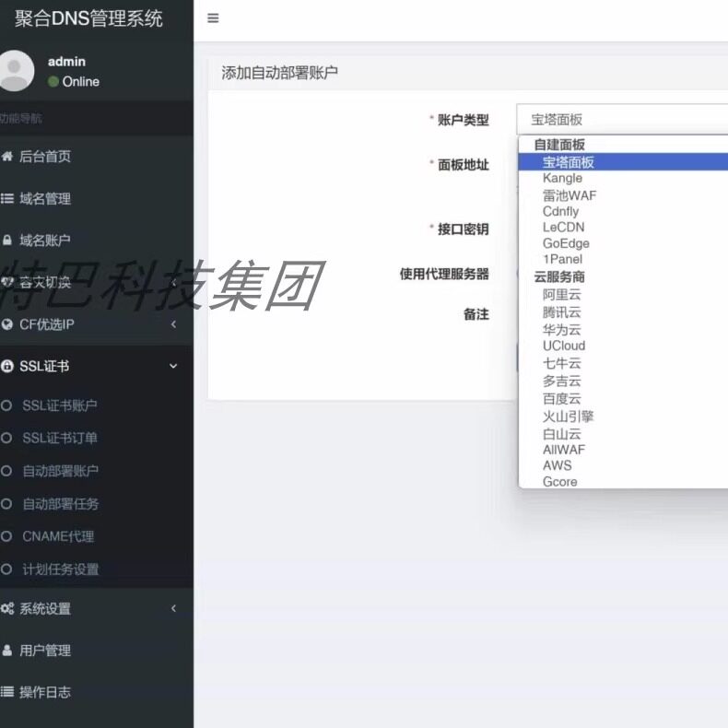Select 宝塔面板 option in dropdown list
This screenshot has height=728, width=728.
(623, 162)
